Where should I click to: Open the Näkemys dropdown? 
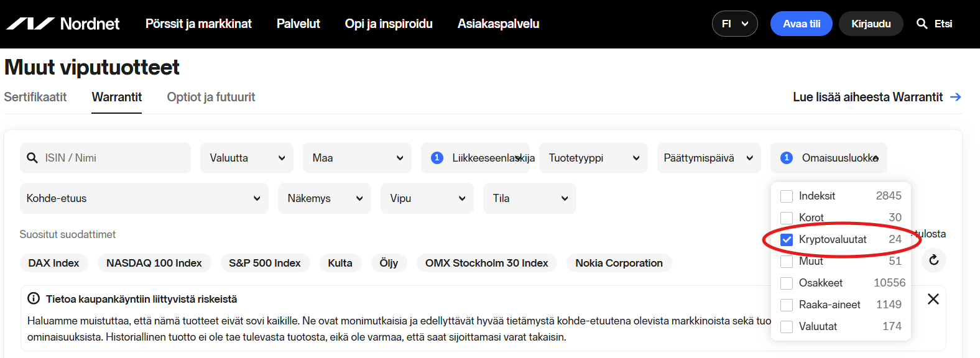[325, 198]
